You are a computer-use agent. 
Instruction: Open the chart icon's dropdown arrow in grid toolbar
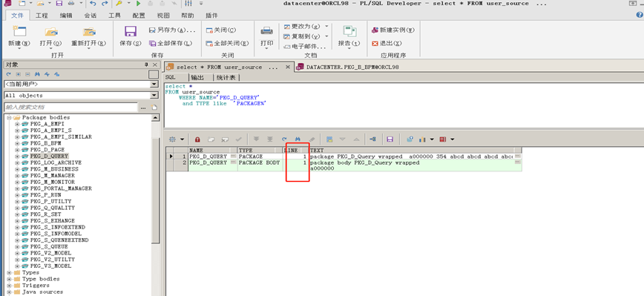(x=432, y=139)
